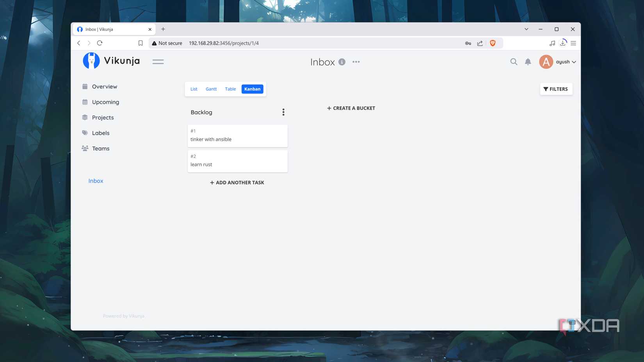Click the Not secure warning indicator

pyautogui.click(x=167, y=43)
